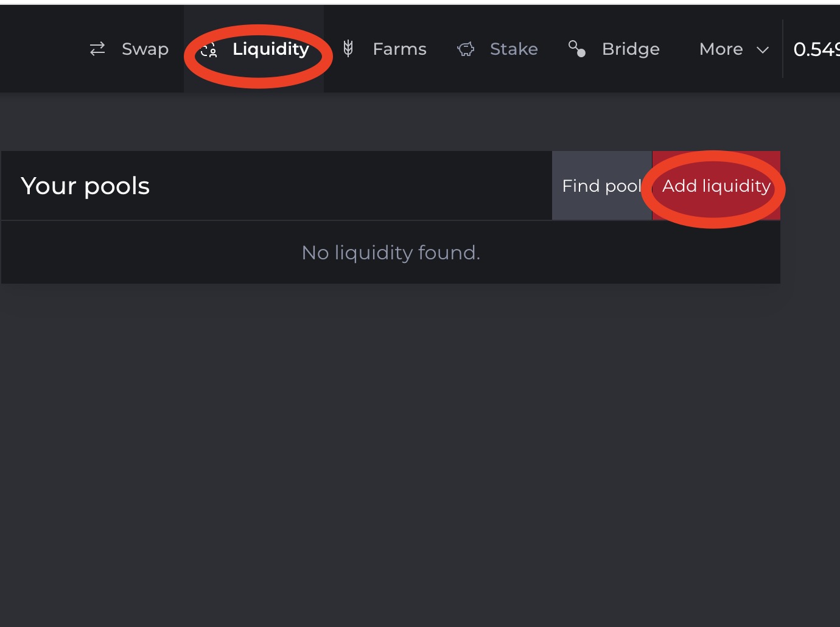The width and height of the screenshot is (840, 627).
Task: Expand the More menu chevron
Action: click(763, 50)
